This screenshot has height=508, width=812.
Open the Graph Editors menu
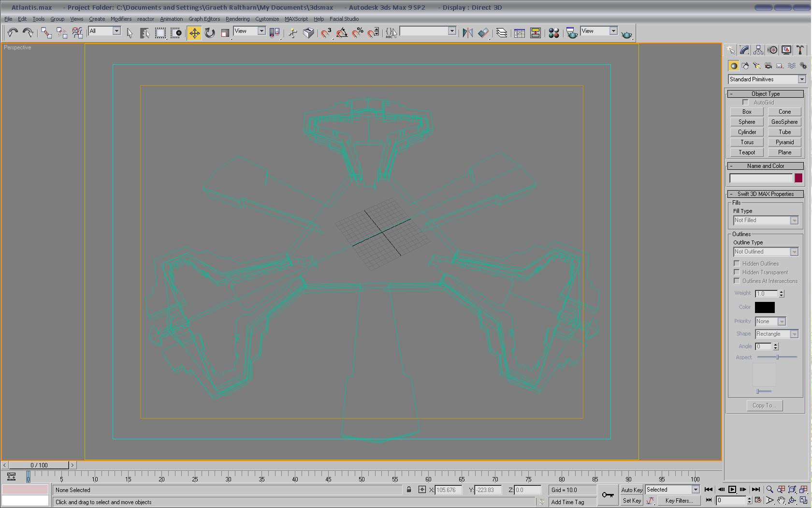point(204,19)
